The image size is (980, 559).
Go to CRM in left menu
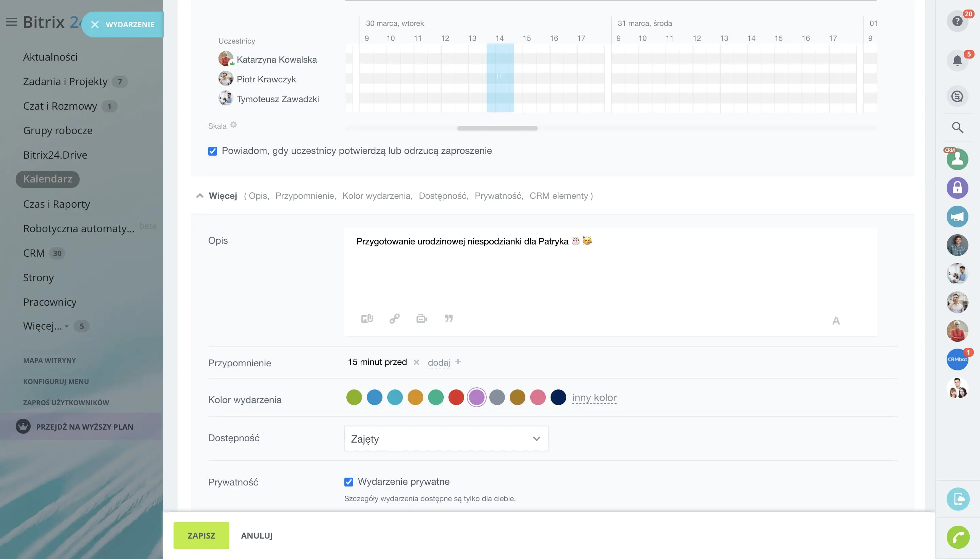pos(34,253)
